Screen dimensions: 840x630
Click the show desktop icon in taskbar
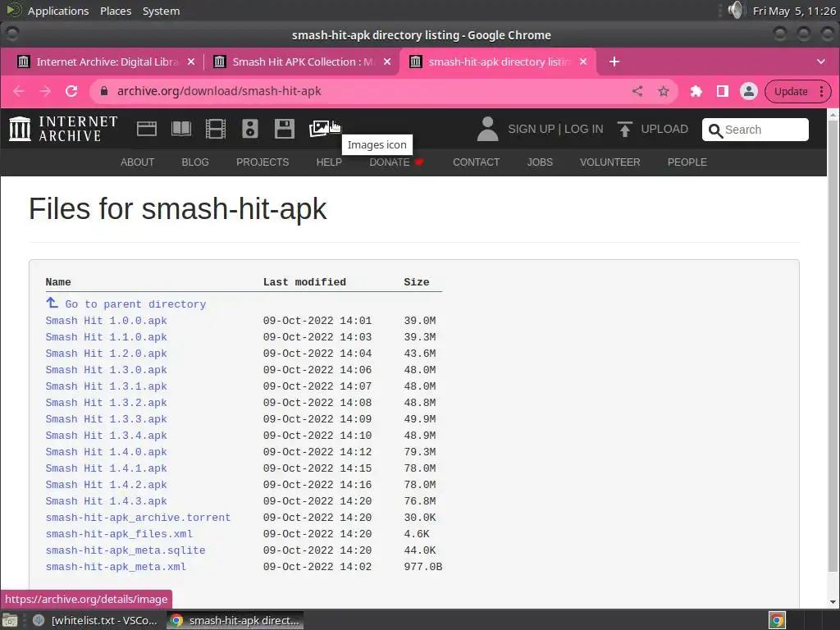click(10, 620)
